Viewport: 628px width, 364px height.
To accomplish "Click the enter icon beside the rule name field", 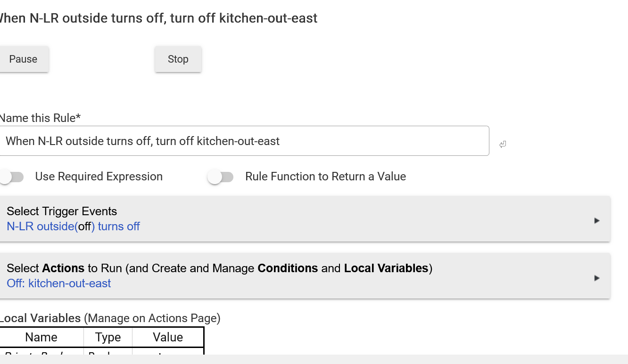I will (x=503, y=144).
